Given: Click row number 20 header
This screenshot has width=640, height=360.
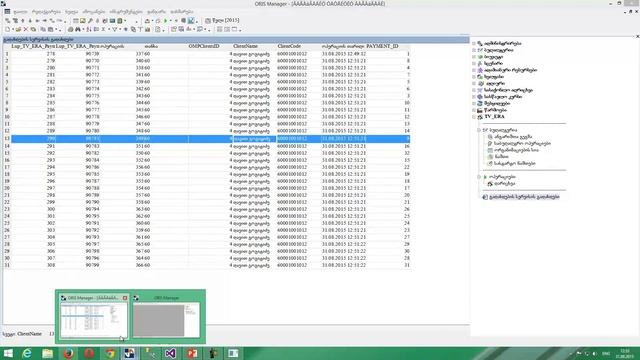Looking at the screenshot, I should pos(7,188).
